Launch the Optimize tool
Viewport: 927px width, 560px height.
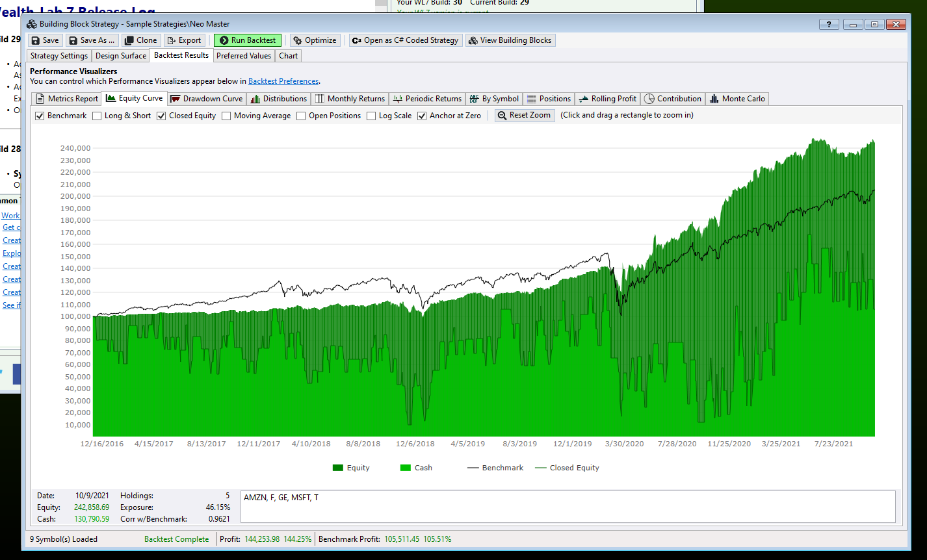(315, 40)
